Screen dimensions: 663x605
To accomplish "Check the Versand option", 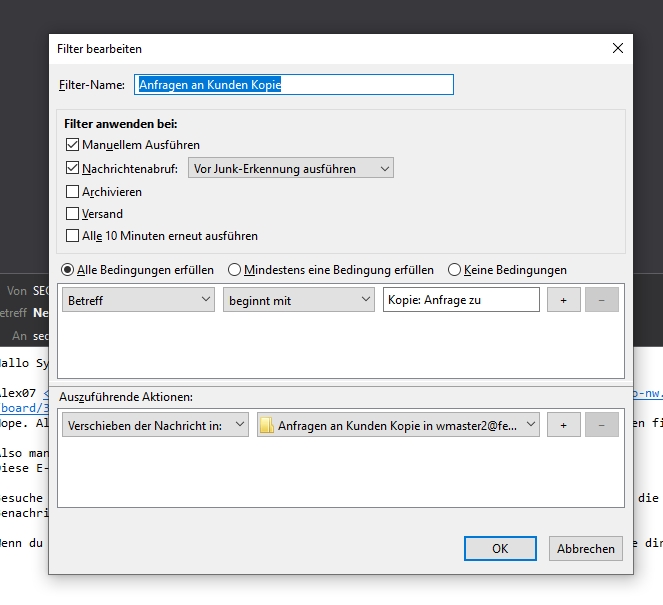I will click(x=72, y=214).
